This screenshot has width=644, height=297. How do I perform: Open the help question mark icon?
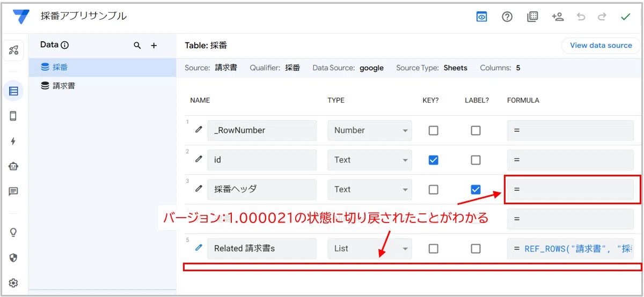click(x=507, y=17)
